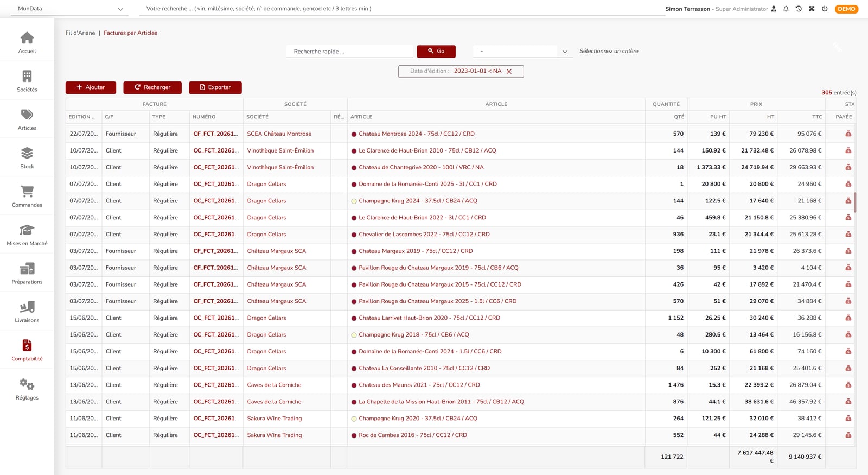
Task: Toggle paid status for Chateau Montrose 2024 invoice
Action: coord(848,134)
